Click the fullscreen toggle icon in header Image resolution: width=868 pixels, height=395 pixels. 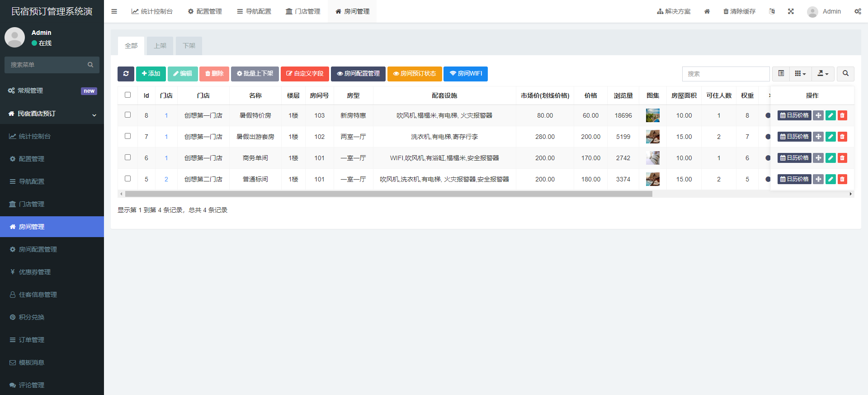[791, 11]
